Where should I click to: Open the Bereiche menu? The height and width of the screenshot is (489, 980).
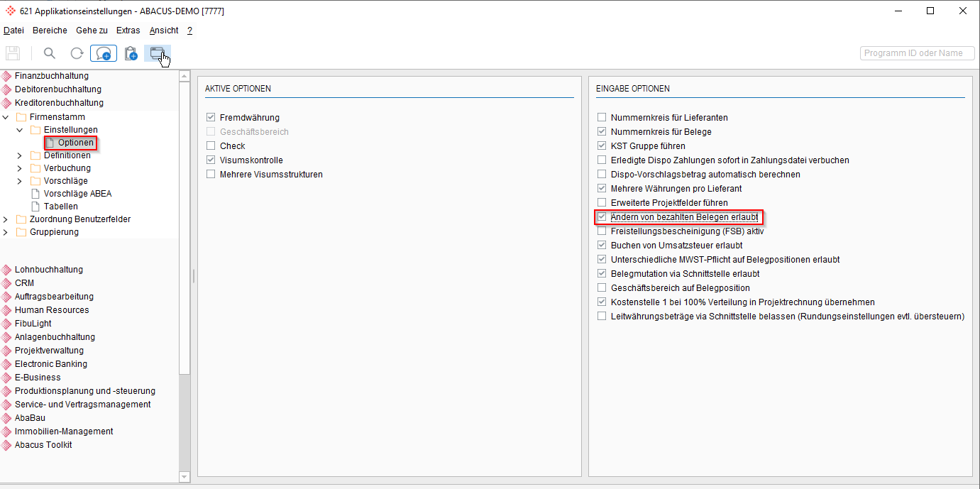50,31
